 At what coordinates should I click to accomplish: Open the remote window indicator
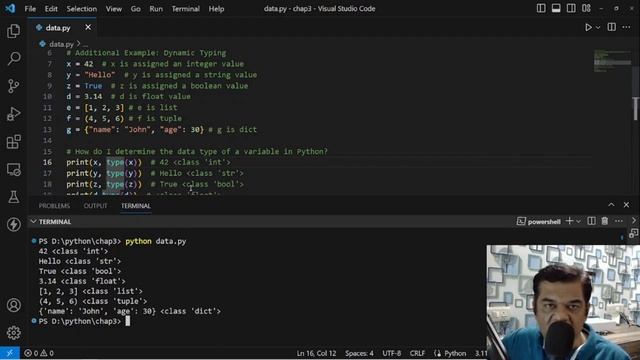[x=10, y=353]
